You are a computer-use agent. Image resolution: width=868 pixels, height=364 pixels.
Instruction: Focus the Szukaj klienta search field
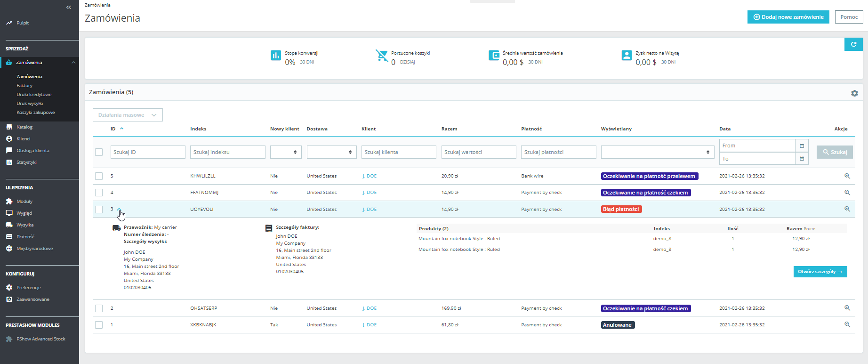[398, 152]
